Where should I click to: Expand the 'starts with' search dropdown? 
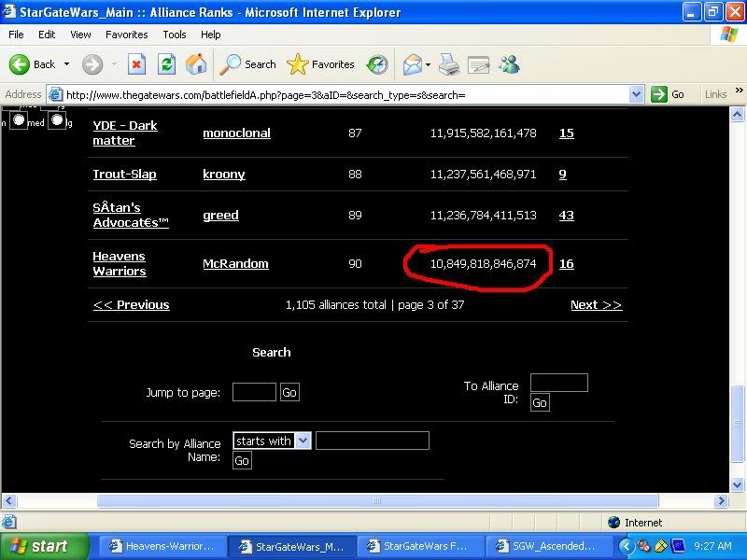coord(303,441)
